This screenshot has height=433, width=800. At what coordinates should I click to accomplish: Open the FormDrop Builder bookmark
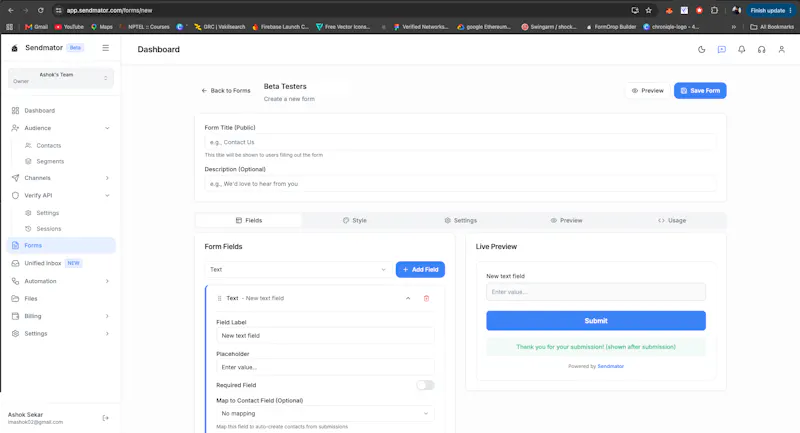pos(611,27)
